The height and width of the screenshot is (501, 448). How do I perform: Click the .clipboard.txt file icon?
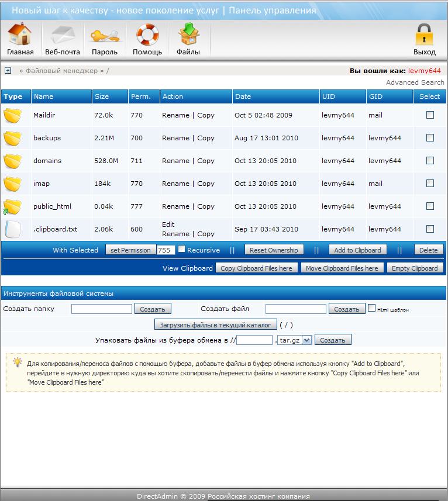(x=13, y=229)
